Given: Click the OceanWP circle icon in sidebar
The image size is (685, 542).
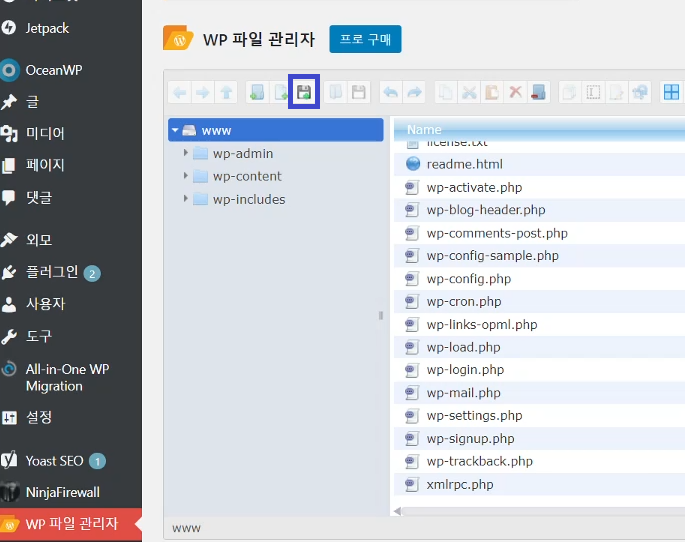Looking at the screenshot, I should pos(9,70).
